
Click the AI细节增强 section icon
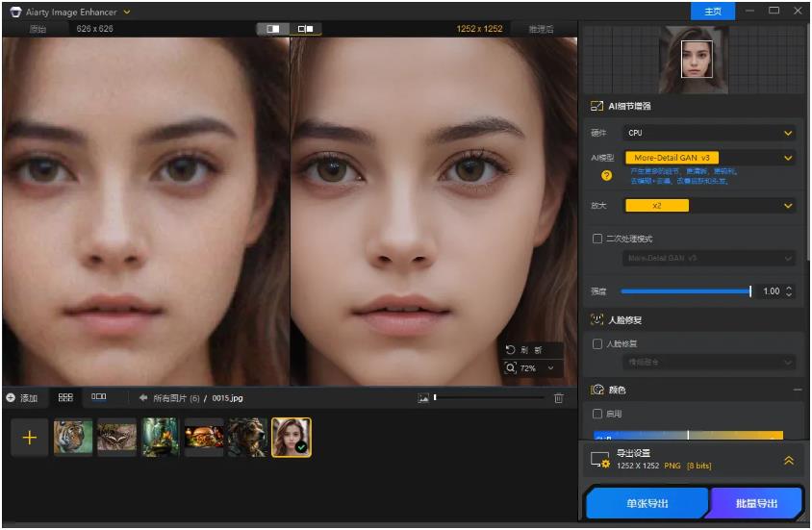(x=596, y=106)
